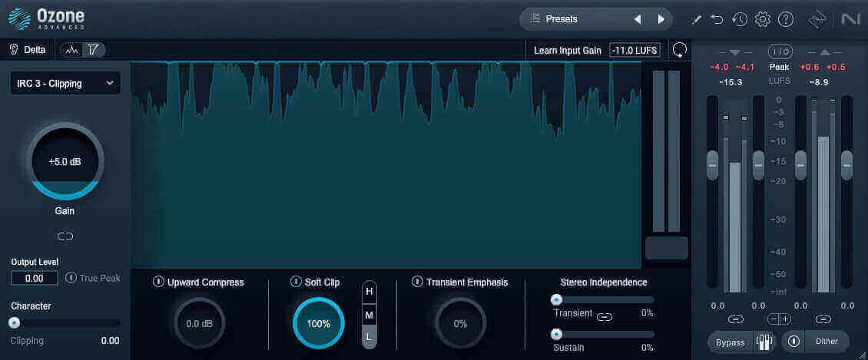The image size is (868, 360).
Task: Click the Transient 0% value
Action: [x=647, y=313]
